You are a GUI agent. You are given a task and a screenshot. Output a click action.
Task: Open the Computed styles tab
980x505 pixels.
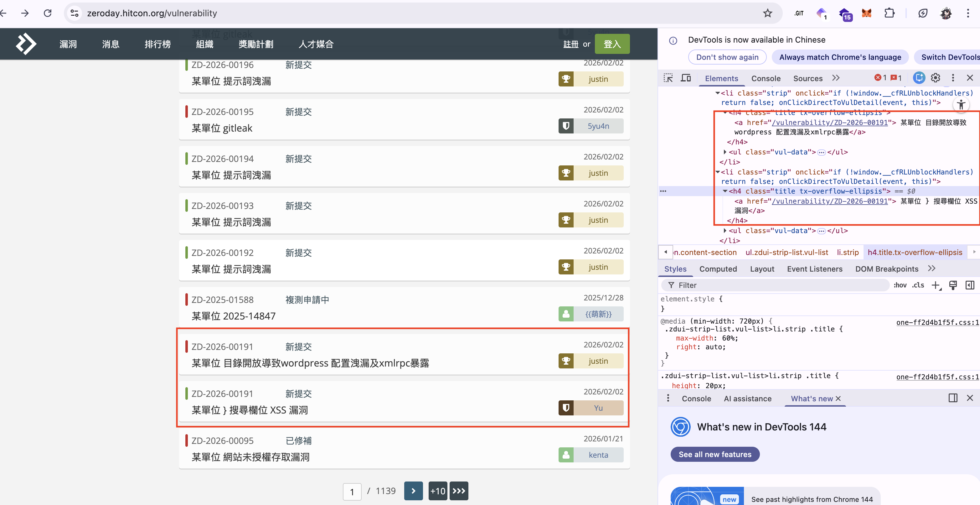pyautogui.click(x=718, y=269)
